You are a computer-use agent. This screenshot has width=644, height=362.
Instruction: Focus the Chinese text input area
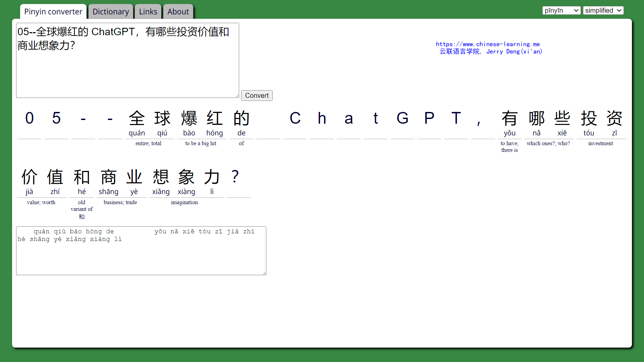(x=127, y=60)
